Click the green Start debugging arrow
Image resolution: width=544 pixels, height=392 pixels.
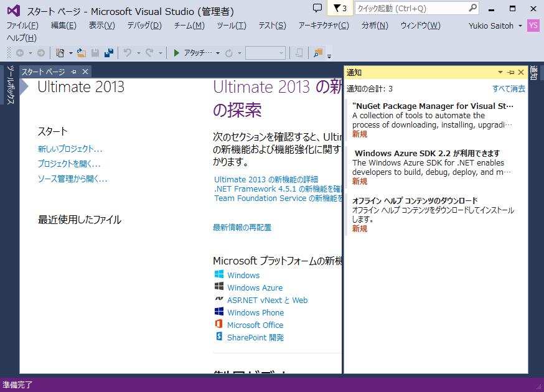[177, 54]
